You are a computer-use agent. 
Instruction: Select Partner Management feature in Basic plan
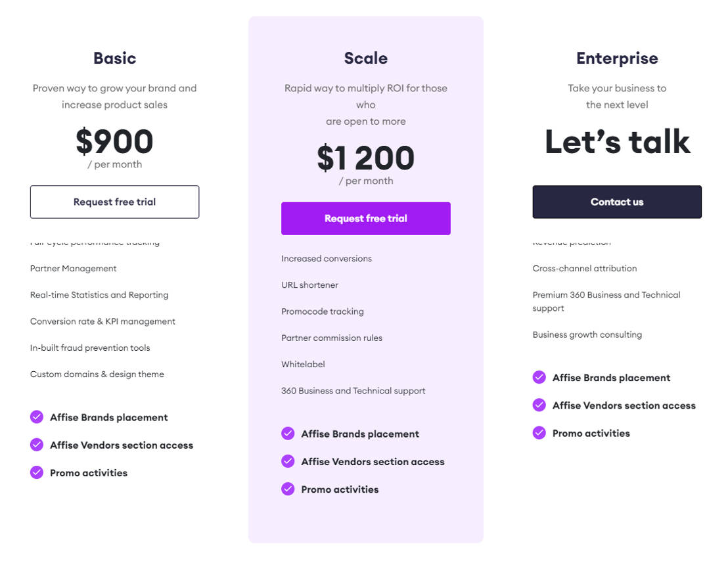[x=74, y=269]
